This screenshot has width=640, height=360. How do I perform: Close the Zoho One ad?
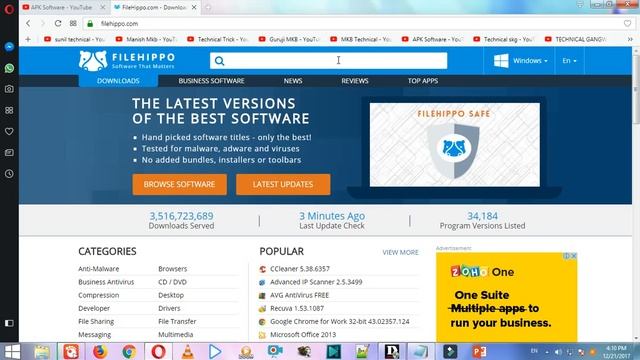pos(573,256)
